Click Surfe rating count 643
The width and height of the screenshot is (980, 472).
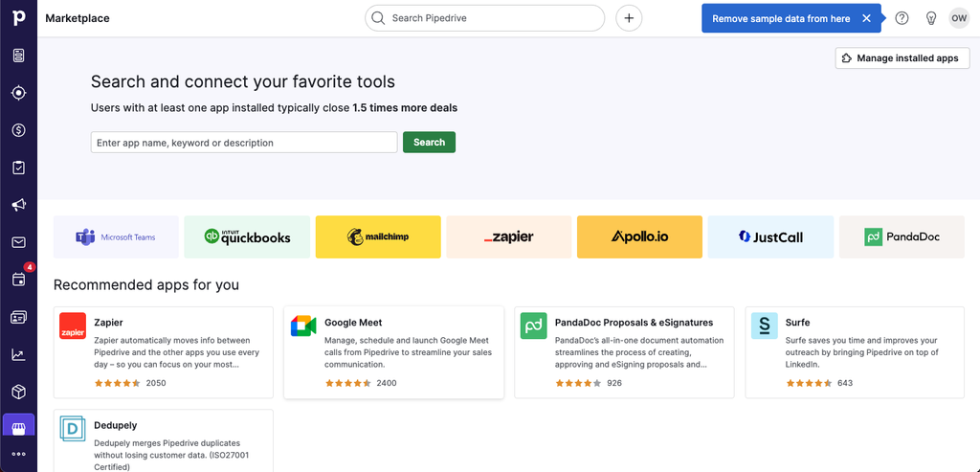[845, 383]
